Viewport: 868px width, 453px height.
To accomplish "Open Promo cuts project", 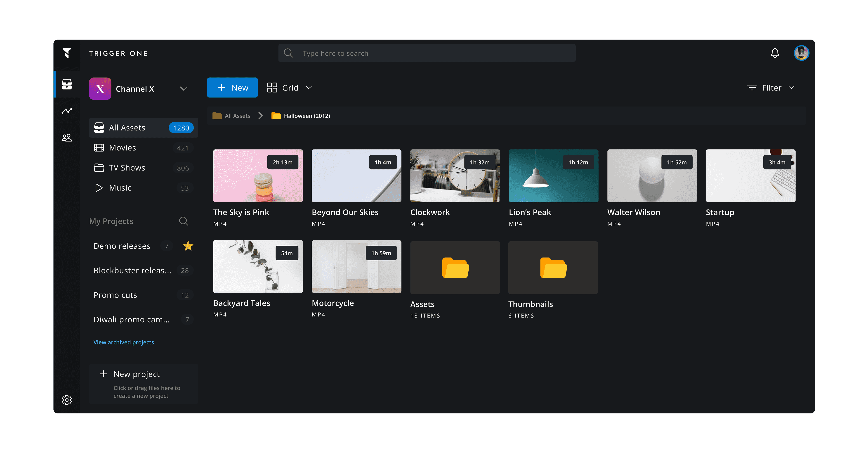I will coord(115,295).
